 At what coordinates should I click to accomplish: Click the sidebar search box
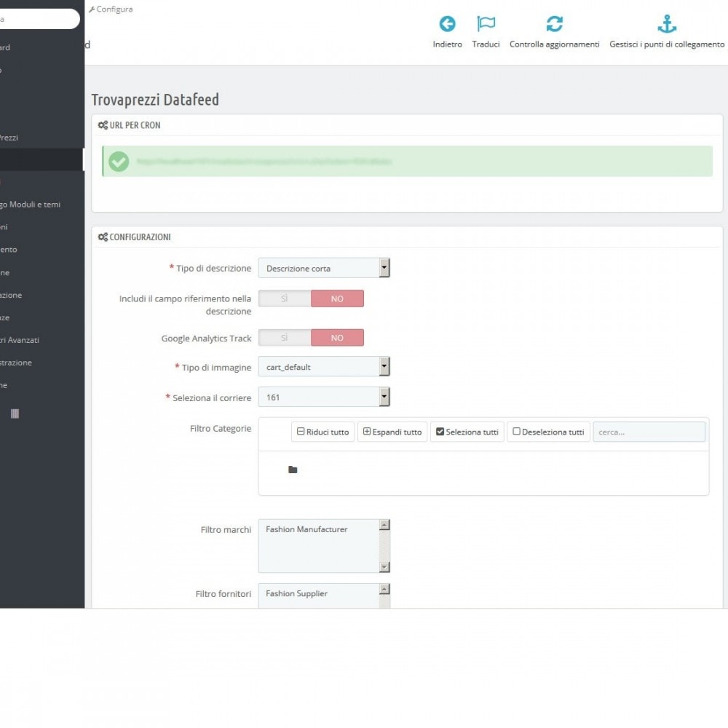39,19
